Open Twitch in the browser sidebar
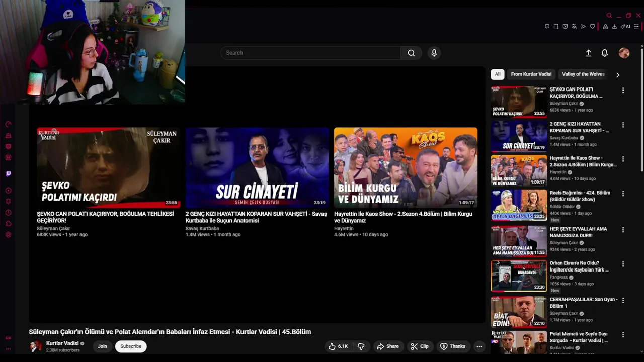The image size is (644, 362). (8, 174)
